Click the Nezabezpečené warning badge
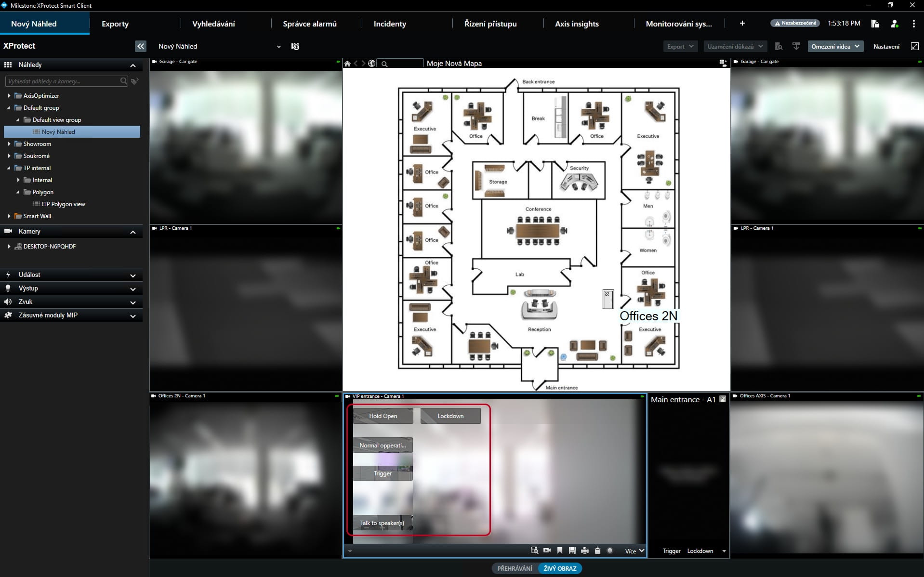Viewport: 924px width, 577px height. coord(795,23)
